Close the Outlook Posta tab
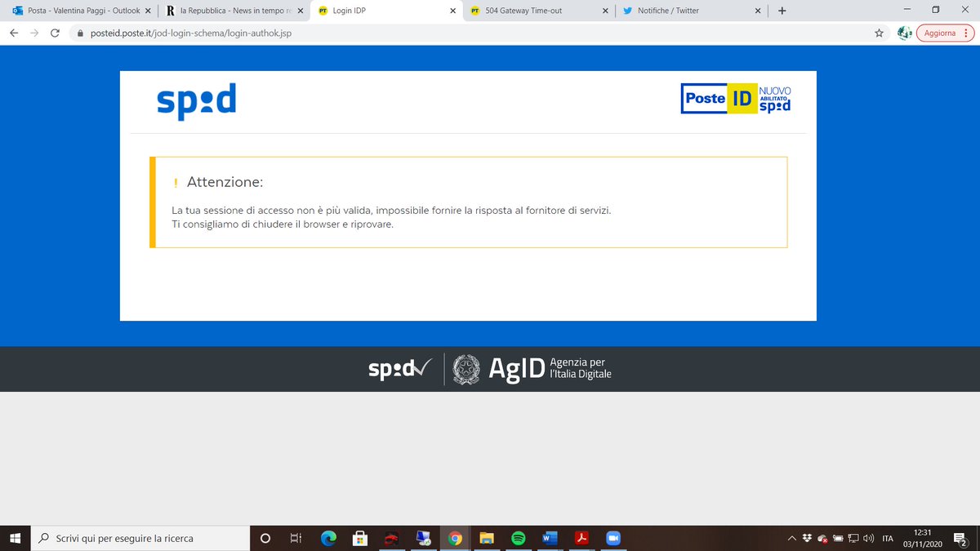Image resolution: width=980 pixels, height=551 pixels. tap(147, 11)
